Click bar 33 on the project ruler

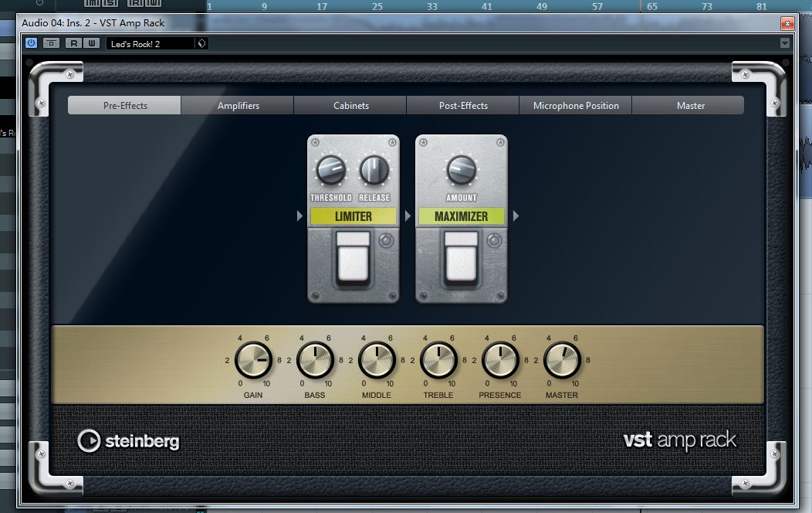click(432, 6)
